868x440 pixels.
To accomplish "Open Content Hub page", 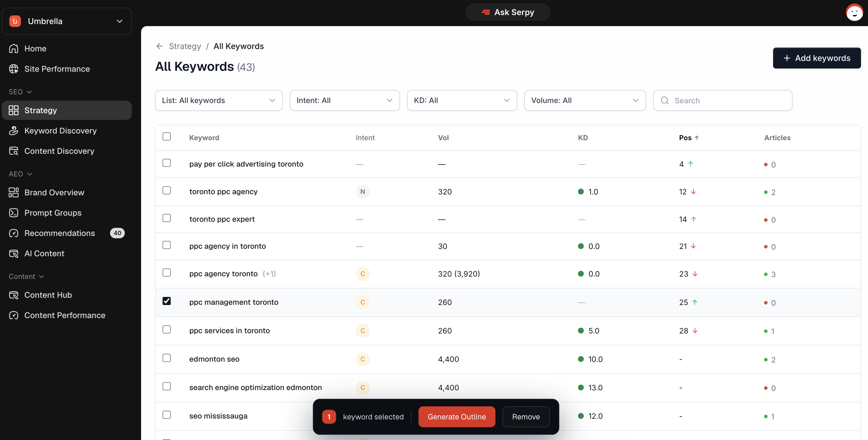I will [67, 295].
